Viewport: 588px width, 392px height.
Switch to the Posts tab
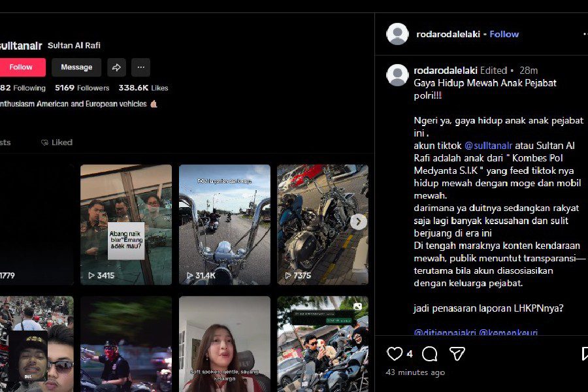point(5,142)
